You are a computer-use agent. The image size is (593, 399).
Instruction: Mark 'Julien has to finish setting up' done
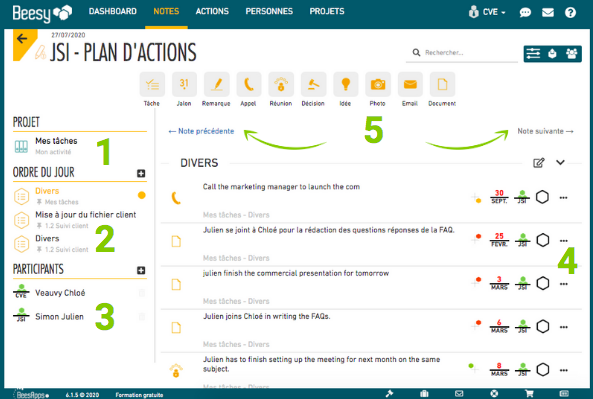click(543, 370)
